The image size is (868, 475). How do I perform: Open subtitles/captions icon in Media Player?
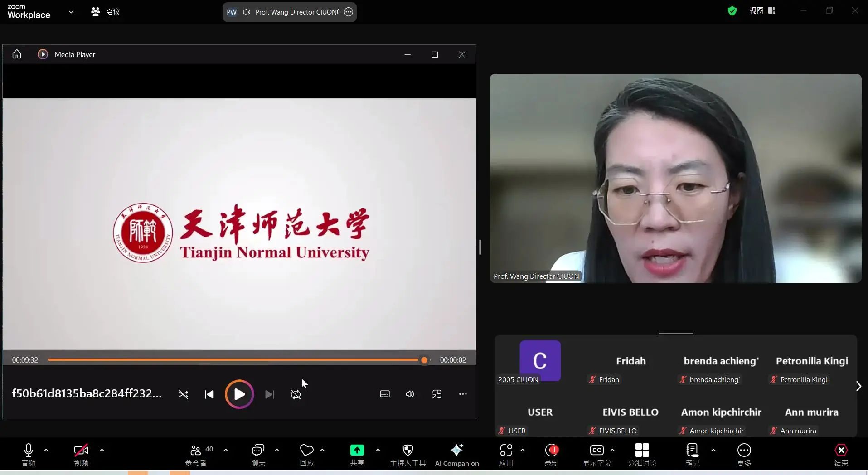[x=385, y=394]
